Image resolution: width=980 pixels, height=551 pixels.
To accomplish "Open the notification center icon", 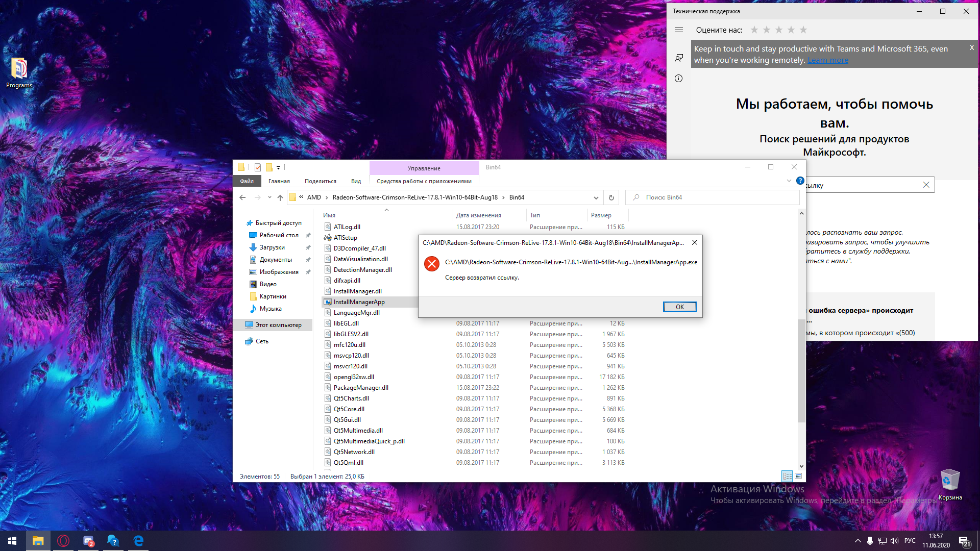I will (964, 541).
